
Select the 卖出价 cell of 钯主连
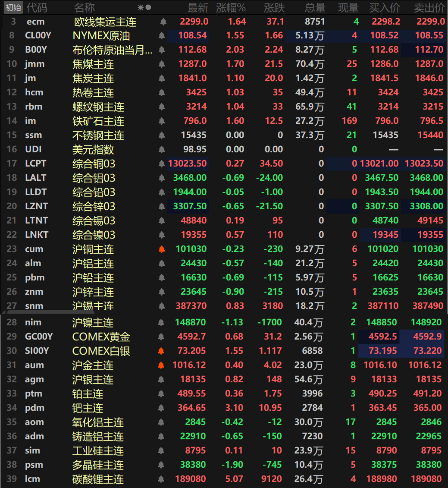[427, 408]
